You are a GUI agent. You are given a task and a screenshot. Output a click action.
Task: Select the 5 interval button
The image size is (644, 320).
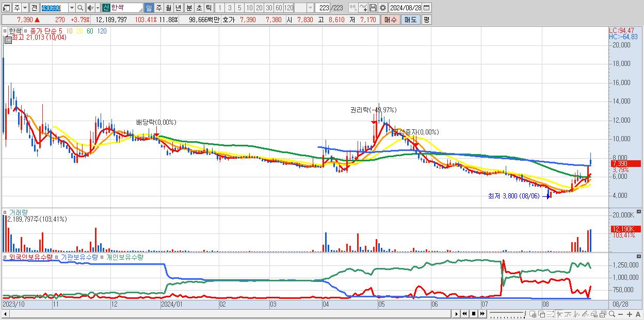tap(239, 8)
